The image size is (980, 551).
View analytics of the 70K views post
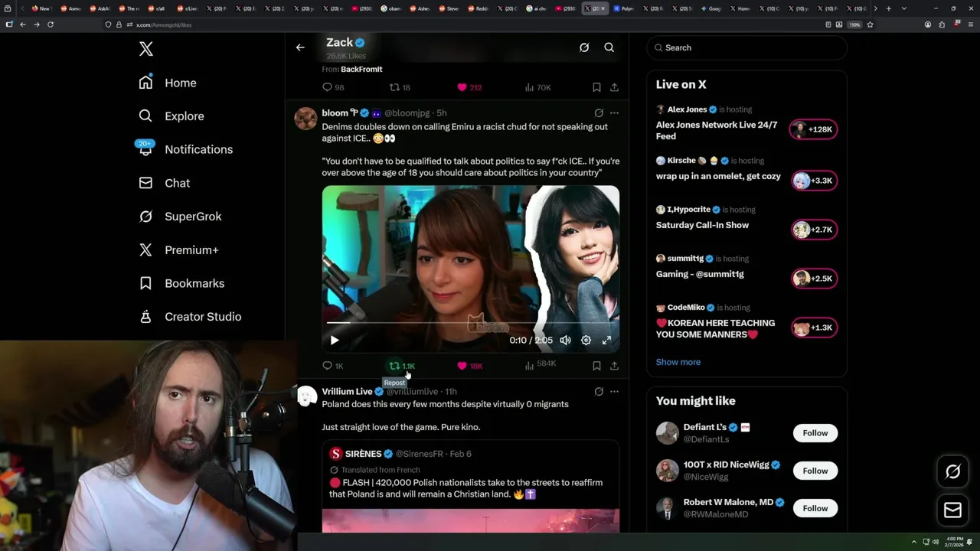pos(537,87)
